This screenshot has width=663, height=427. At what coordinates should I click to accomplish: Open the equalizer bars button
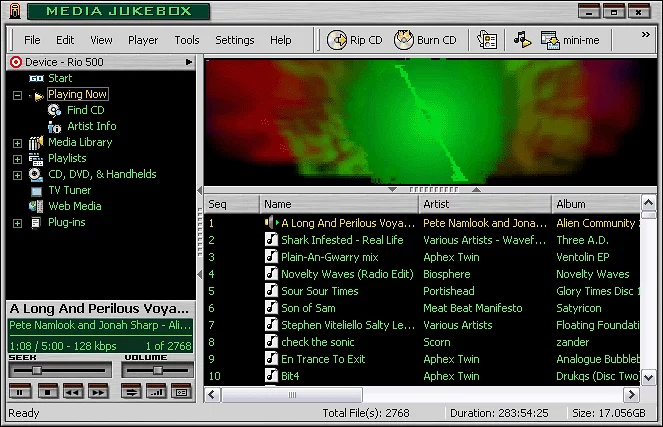point(156,391)
